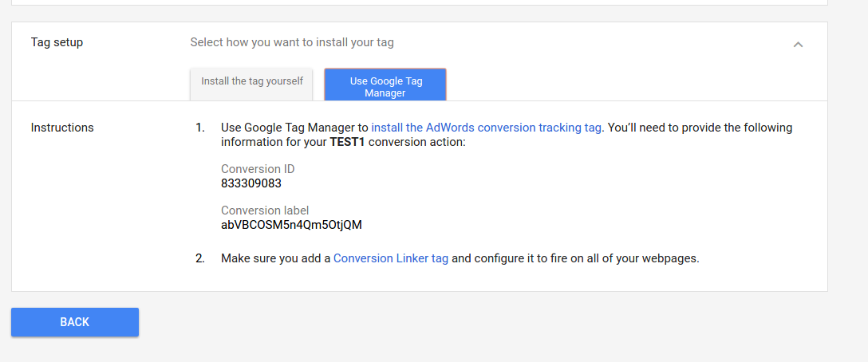Click the gray Conversion label field caption
The width and height of the screenshot is (868, 362).
(x=265, y=211)
